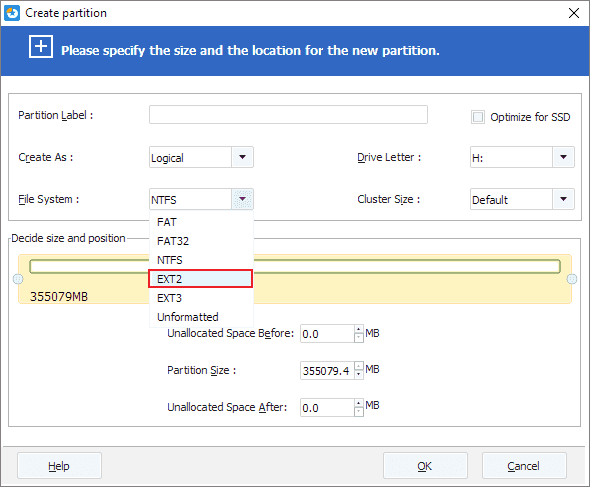Viewport: 590px width, 487px height.
Task: Click the 355079MB size label
Action: pyautogui.click(x=59, y=297)
